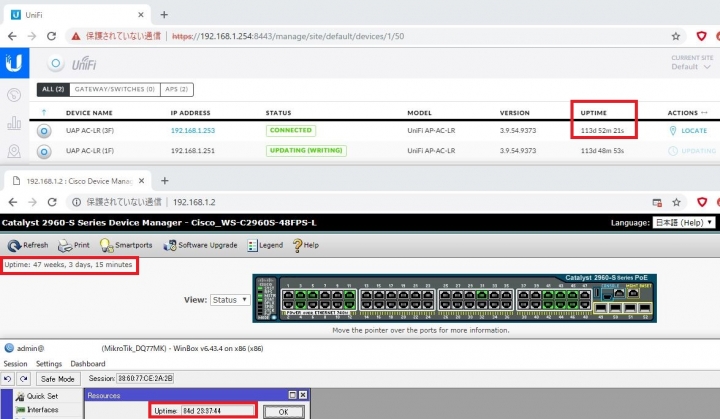Click Print in Cisco toolbar
Viewport: 720px width, 419px height.
click(74, 245)
